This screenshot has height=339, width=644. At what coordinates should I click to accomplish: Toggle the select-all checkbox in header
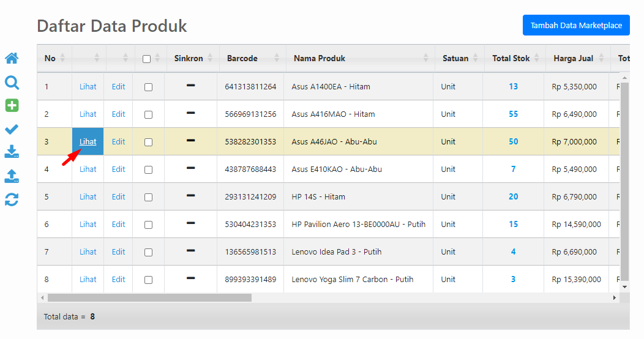coord(147,59)
